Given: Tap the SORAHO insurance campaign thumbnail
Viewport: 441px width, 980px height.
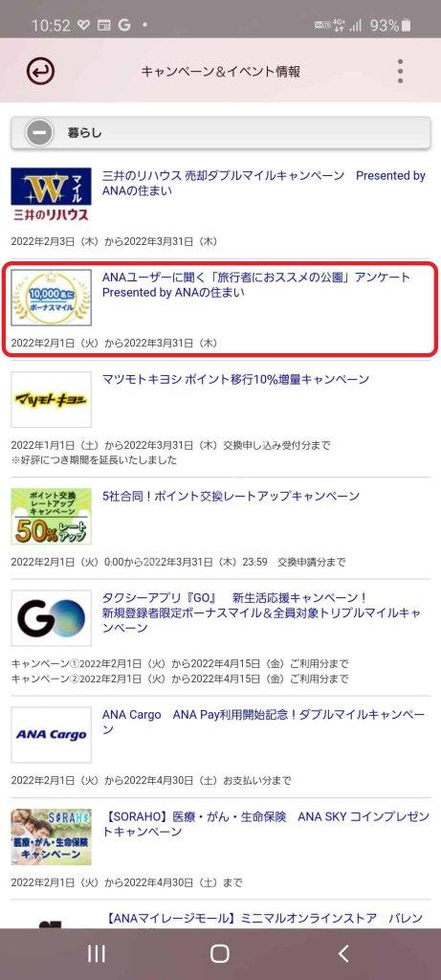Looking at the screenshot, I should click(52, 836).
